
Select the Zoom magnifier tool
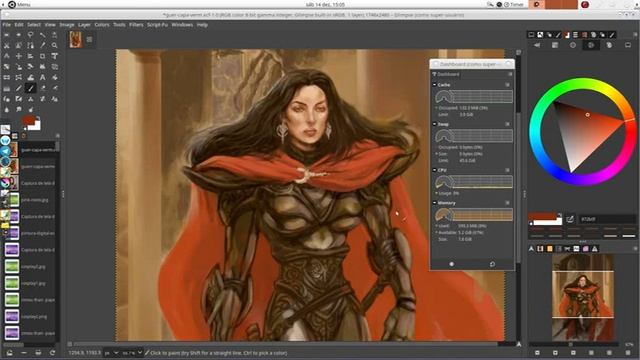click(x=54, y=46)
